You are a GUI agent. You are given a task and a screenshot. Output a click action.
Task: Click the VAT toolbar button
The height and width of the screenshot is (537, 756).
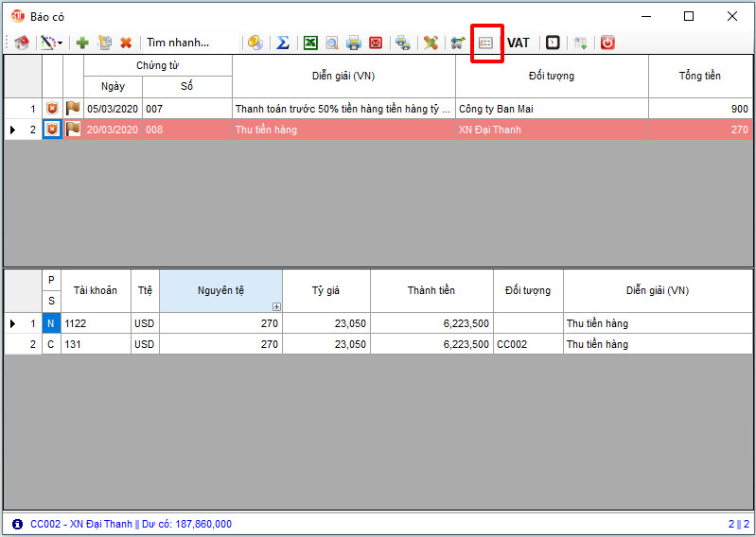click(x=519, y=43)
